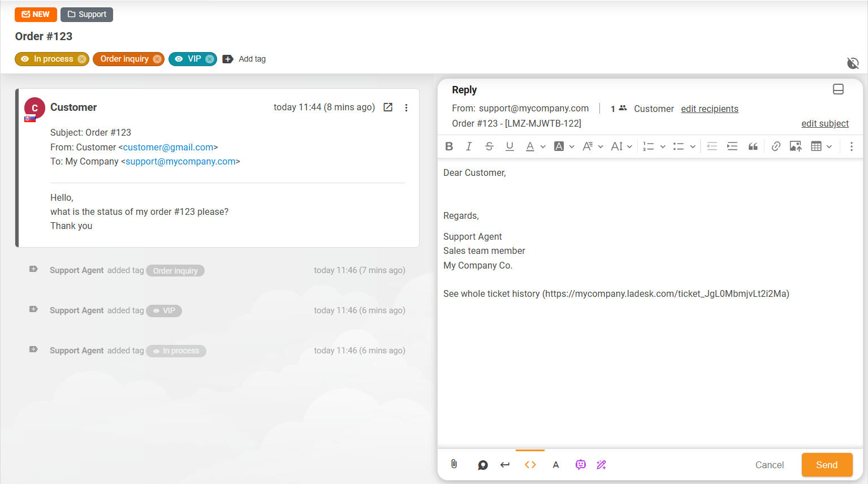Open the AI writing assistant wand
Screen dimensions: 868x484
coord(601,464)
